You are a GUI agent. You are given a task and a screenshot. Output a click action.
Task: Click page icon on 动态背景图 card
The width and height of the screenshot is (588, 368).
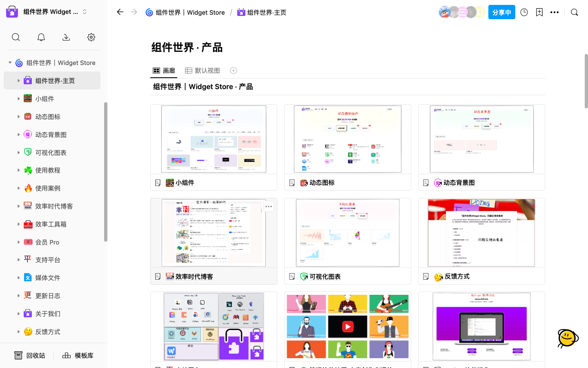click(426, 183)
